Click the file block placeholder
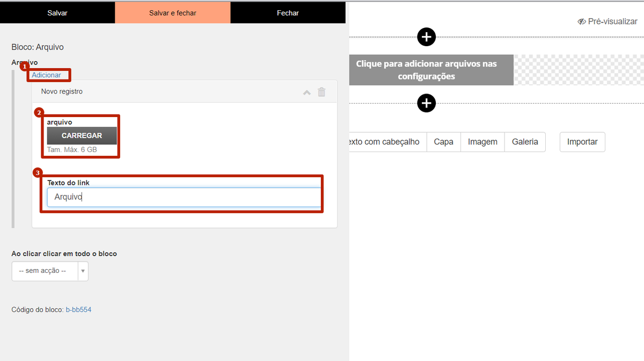644x361 pixels. (431, 70)
